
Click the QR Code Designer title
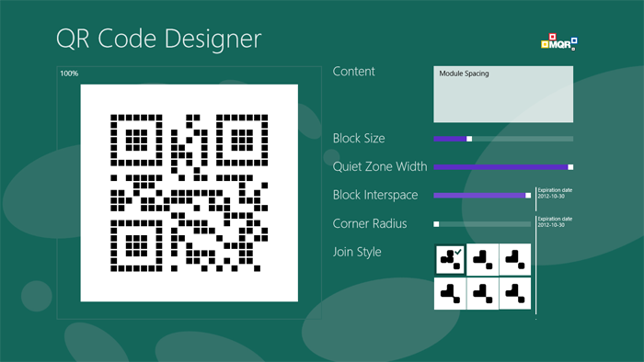point(158,39)
